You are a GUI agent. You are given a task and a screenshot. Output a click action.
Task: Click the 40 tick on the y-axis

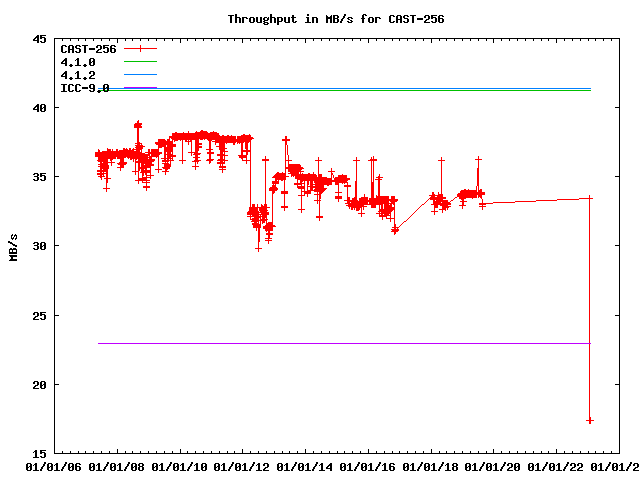tap(39, 108)
